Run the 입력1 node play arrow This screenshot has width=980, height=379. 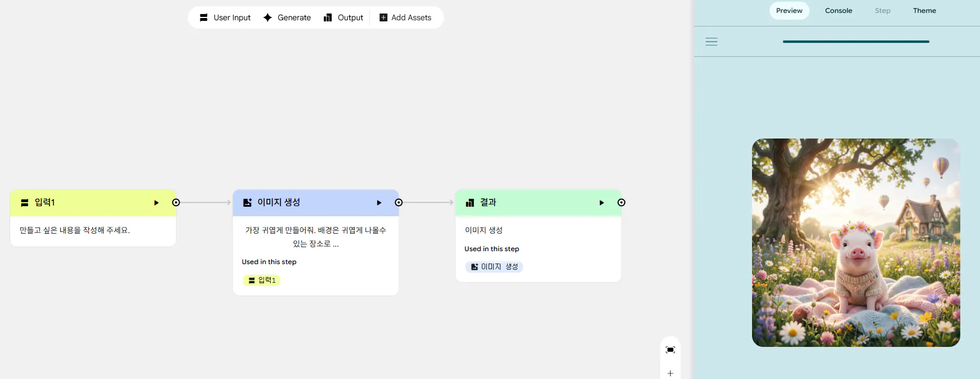pyautogui.click(x=156, y=203)
